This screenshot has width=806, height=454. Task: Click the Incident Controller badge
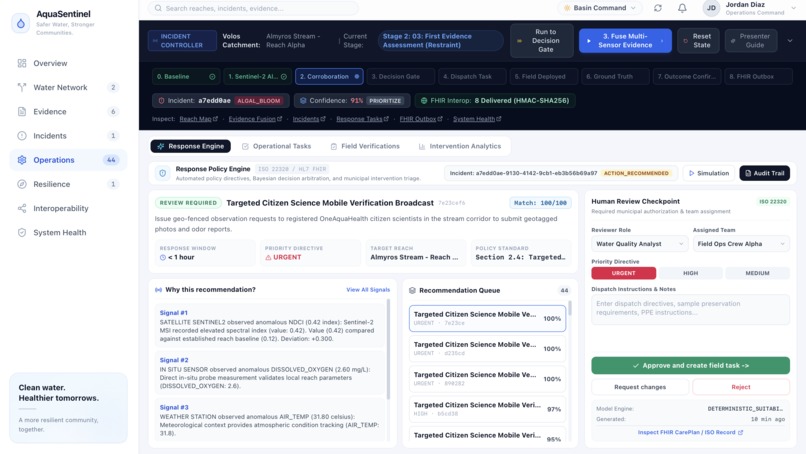pos(182,41)
